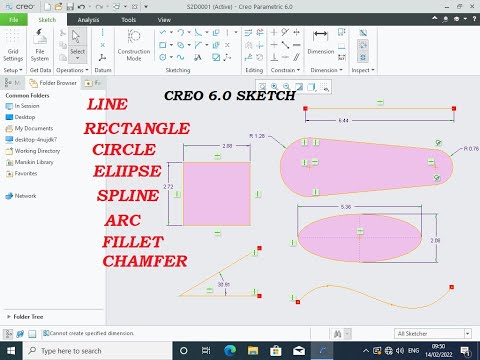Click Refit icon in graphics toolbar
The height and width of the screenshot is (360, 480).
262,87
